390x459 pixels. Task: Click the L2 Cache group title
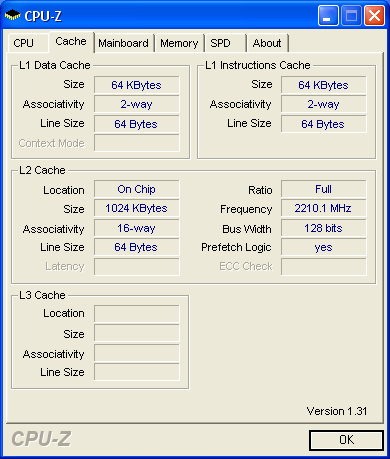[42, 170]
